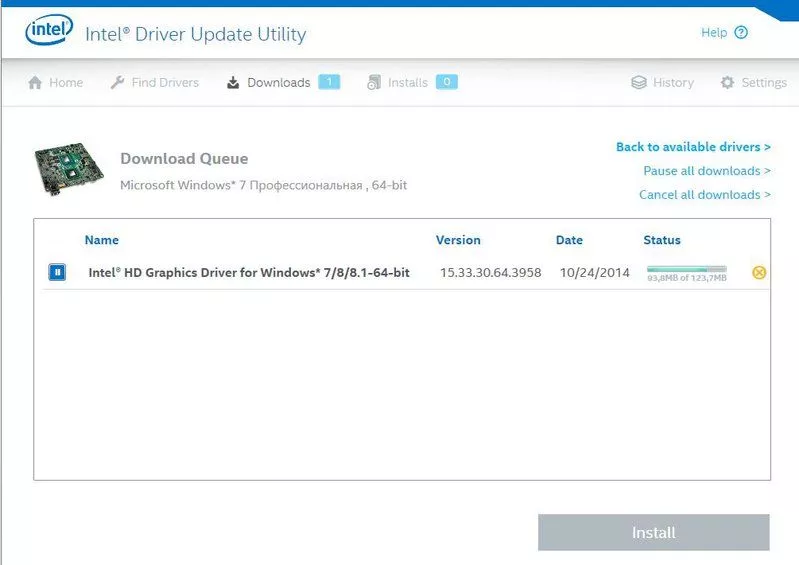799x565 pixels.
Task: Click the download progress bar
Action: coord(686,269)
